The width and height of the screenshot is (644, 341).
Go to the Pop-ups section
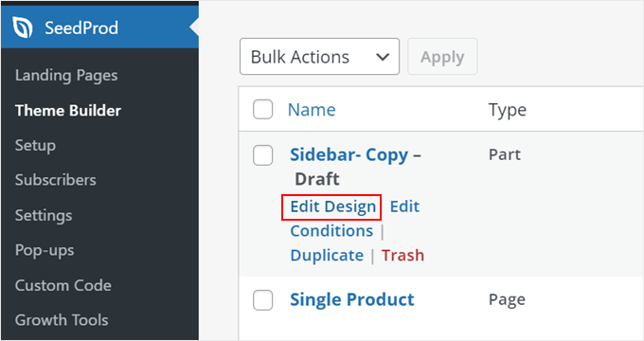[x=45, y=250]
